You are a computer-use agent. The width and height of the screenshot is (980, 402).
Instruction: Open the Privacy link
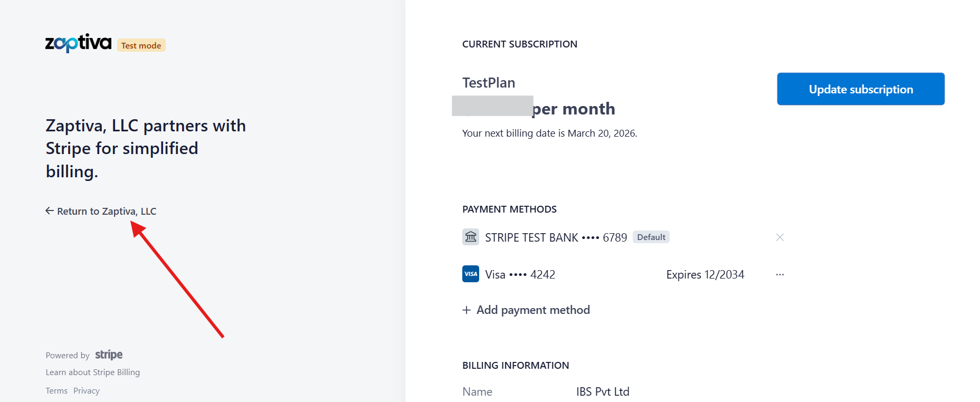click(x=87, y=391)
